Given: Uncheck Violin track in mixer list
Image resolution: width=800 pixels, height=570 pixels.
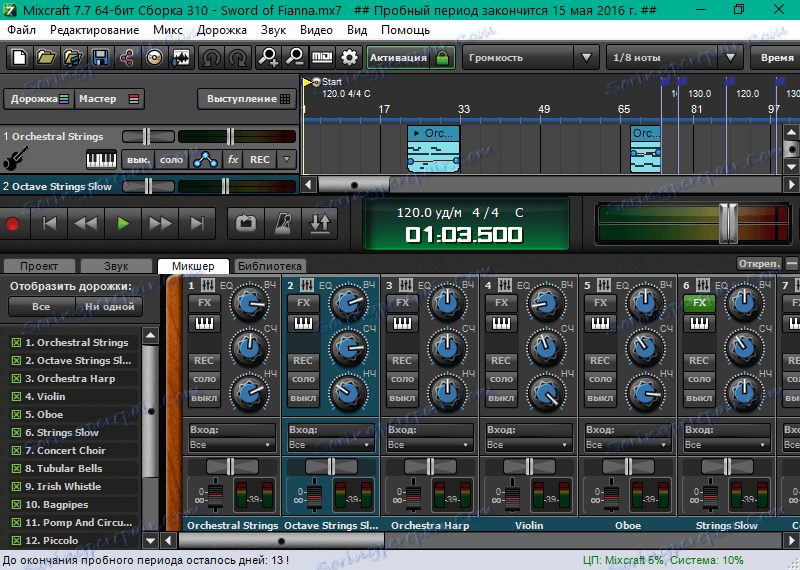Looking at the screenshot, I should point(16,397).
